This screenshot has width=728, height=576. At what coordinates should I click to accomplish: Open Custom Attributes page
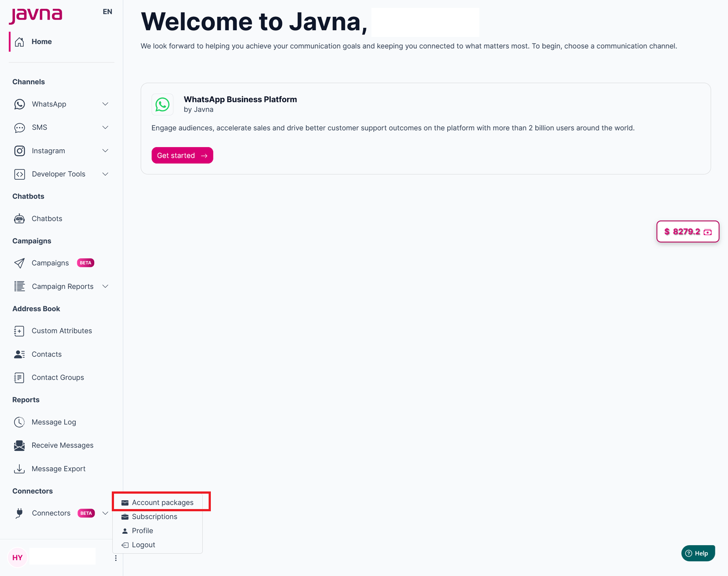[x=61, y=331]
